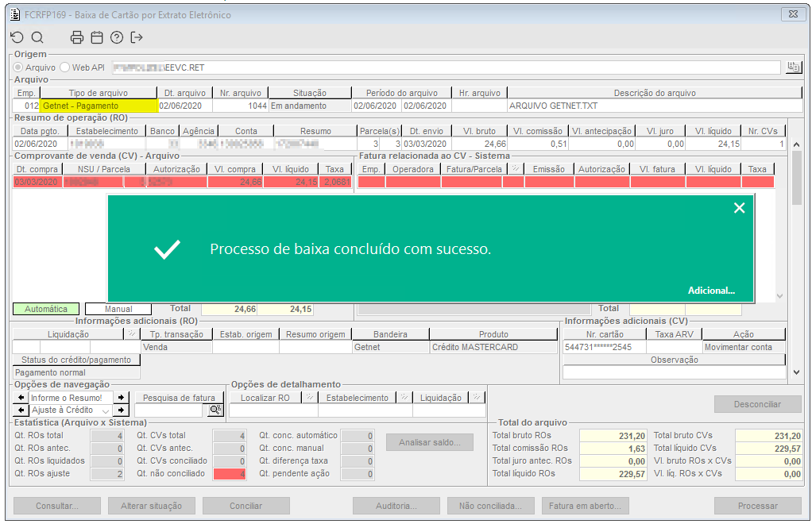The image size is (812, 524).
Task: Toggle the Automática conciliation mode
Action: point(46,309)
